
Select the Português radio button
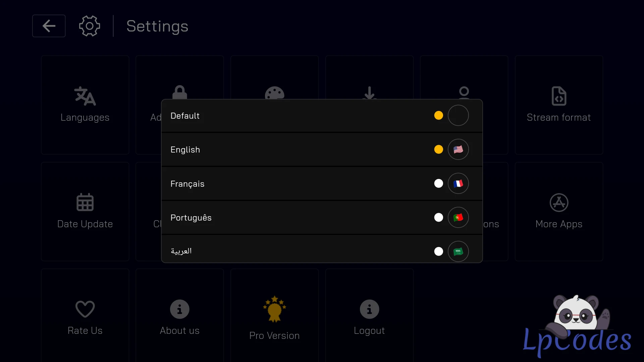pyautogui.click(x=438, y=218)
